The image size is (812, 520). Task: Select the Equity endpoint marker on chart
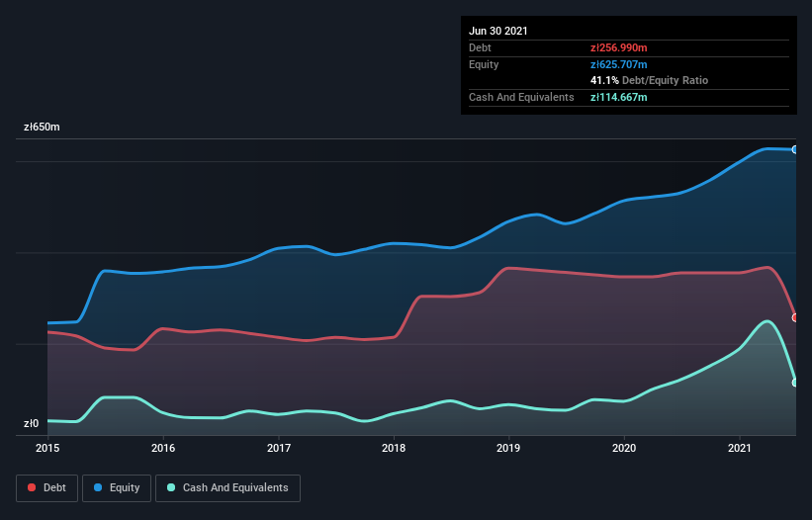[795, 149]
